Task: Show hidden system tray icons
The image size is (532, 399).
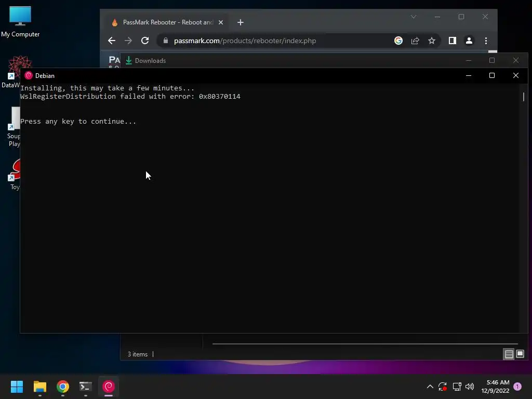Action: tap(430, 387)
